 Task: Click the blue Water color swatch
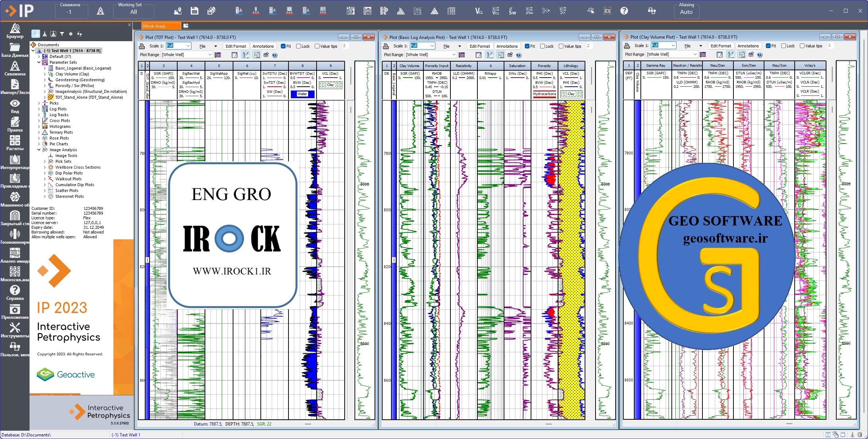pyautogui.click(x=302, y=94)
